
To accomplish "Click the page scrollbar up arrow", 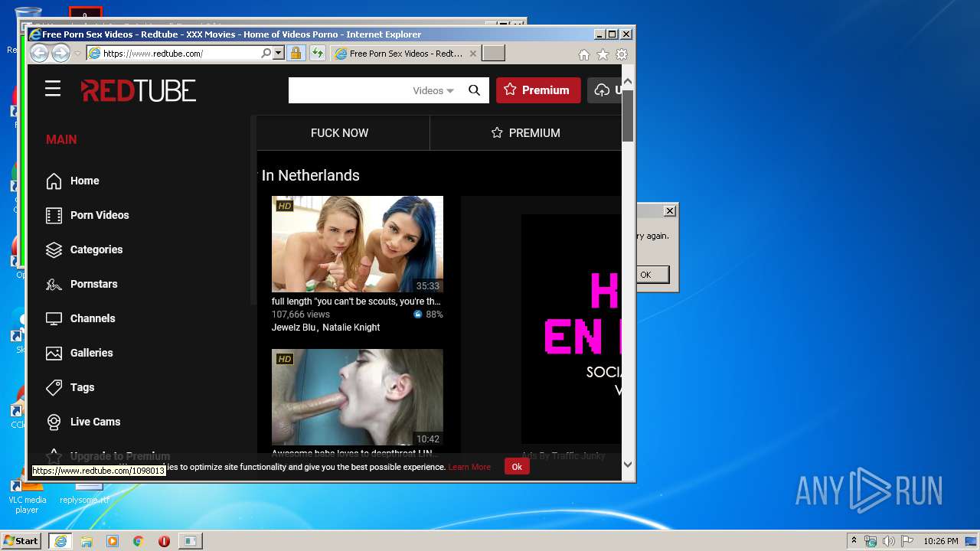I will 628,81.
